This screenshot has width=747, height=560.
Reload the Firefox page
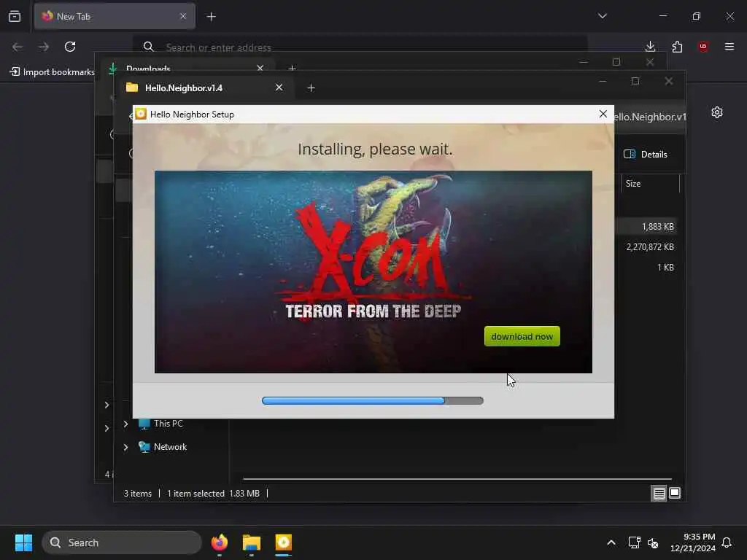(70, 47)
